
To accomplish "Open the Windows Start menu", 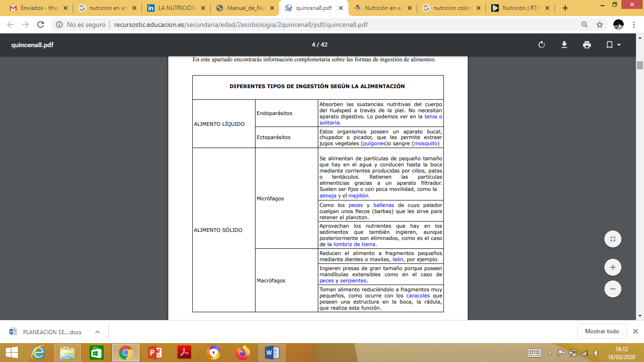I will point(11,353).
